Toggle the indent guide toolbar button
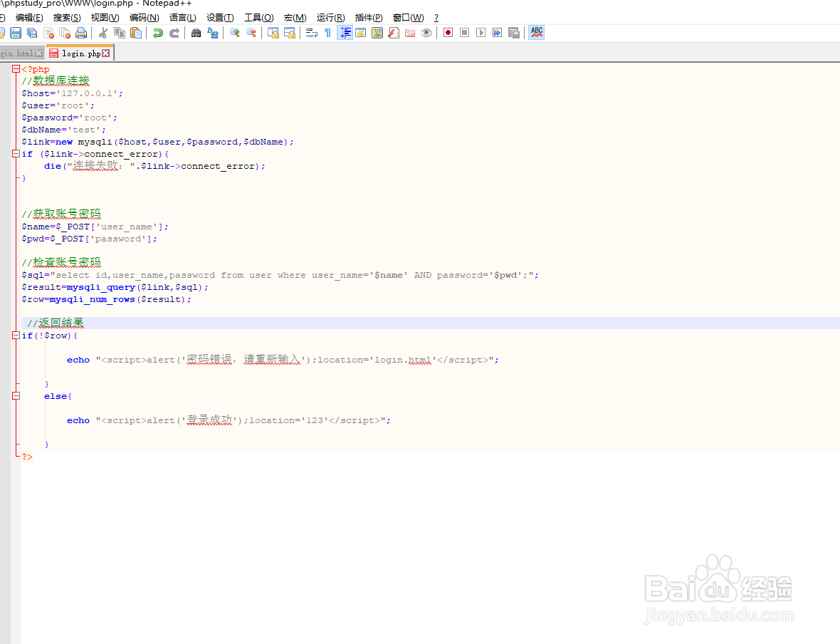 click(x=345, y=33)
